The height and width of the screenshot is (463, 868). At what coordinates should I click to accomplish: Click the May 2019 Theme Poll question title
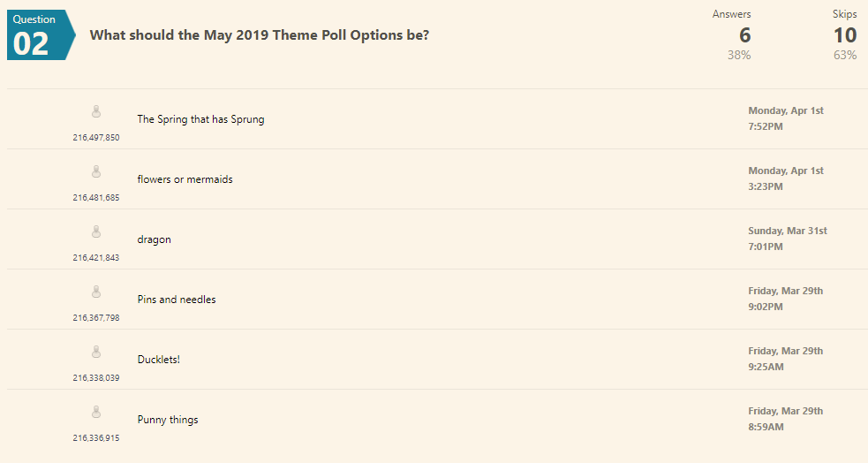pyautogui.click(x=260, y=34)
